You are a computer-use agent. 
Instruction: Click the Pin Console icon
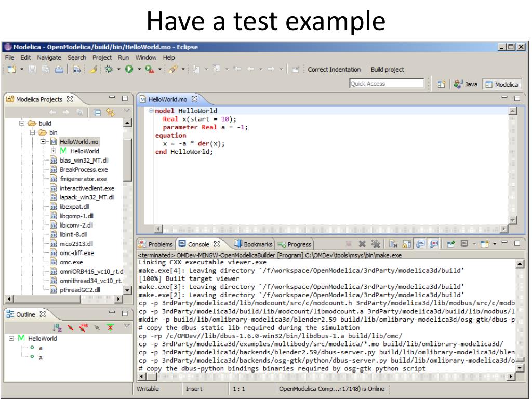point(451,244)
